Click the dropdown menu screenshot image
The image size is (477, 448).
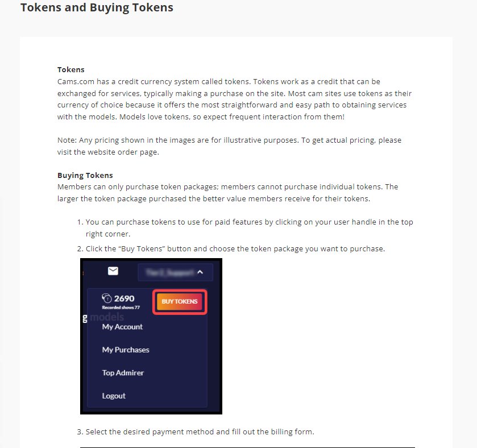[x=151, y=336]
